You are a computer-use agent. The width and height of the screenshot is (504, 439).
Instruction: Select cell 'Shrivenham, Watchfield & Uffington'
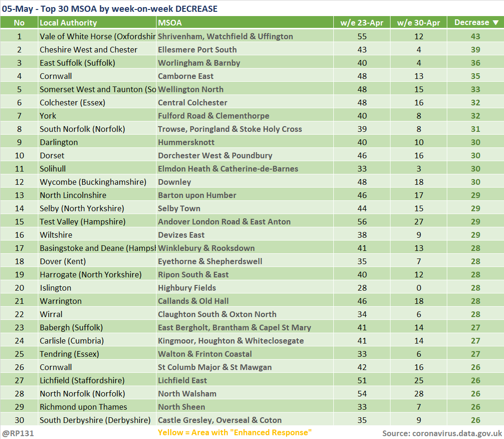pyautogui.click(x=244, y=36)
